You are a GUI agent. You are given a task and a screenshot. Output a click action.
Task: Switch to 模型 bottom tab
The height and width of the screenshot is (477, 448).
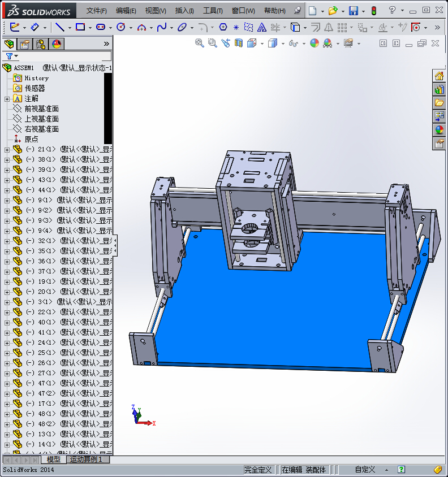point(54,459)
